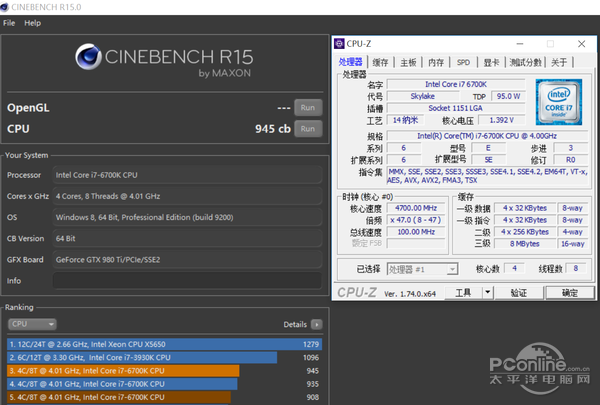This screenshot has width=600, height=405.
Task: Click the Socket 1151 LGA field
Action: 455,108
